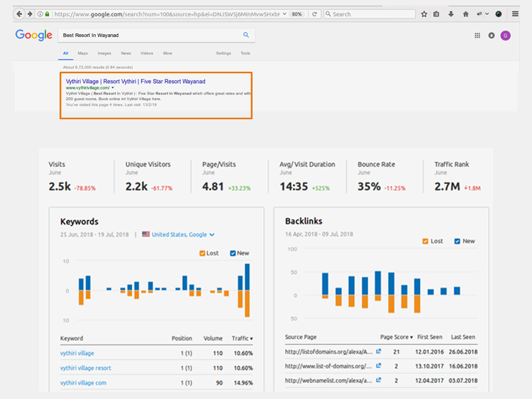Open the Google apps grid icon

[x=477, y=35]
